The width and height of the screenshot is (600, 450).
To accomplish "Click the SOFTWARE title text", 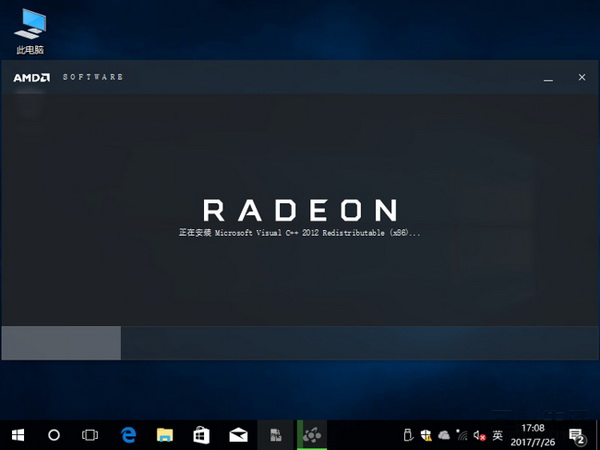I will click(x=93, y=77).
